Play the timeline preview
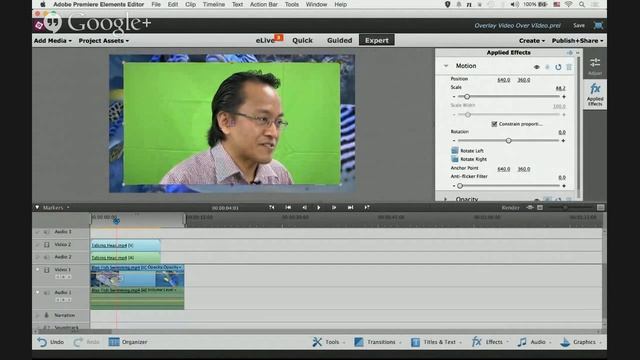Screen dimensions: 640x360 [319, 207]
